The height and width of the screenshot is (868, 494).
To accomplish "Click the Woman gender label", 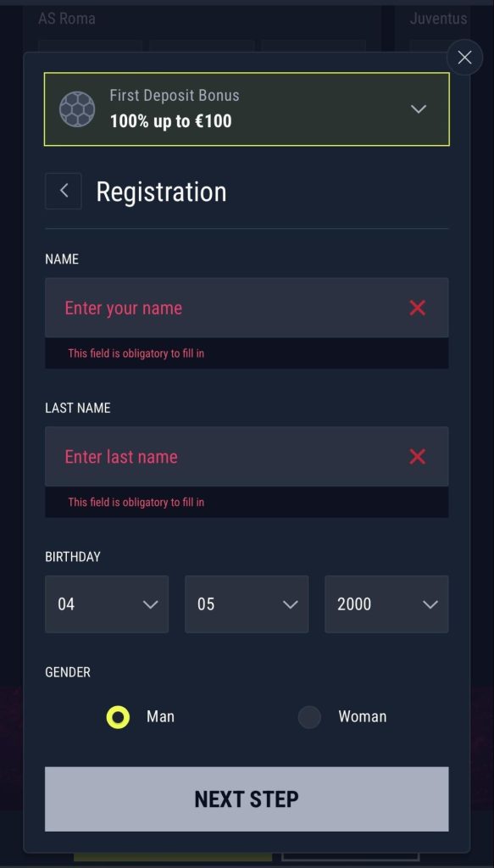I will click(363, 716).
